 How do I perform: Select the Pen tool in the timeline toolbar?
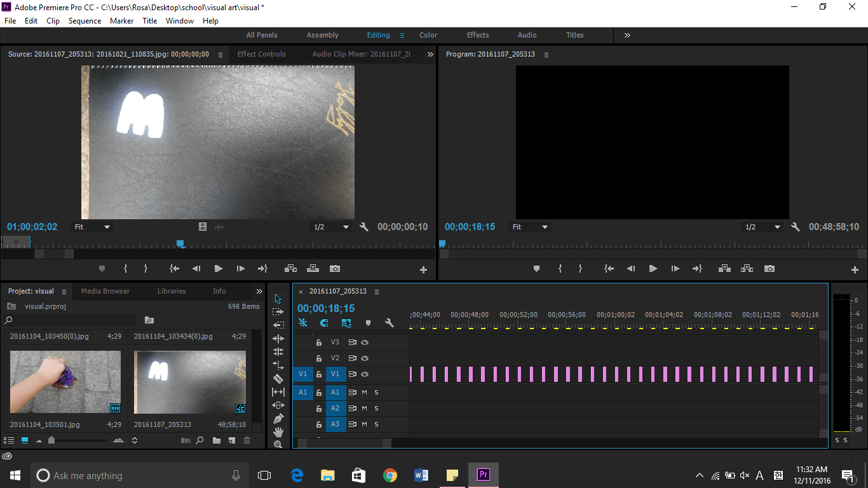tap(278, 419)
